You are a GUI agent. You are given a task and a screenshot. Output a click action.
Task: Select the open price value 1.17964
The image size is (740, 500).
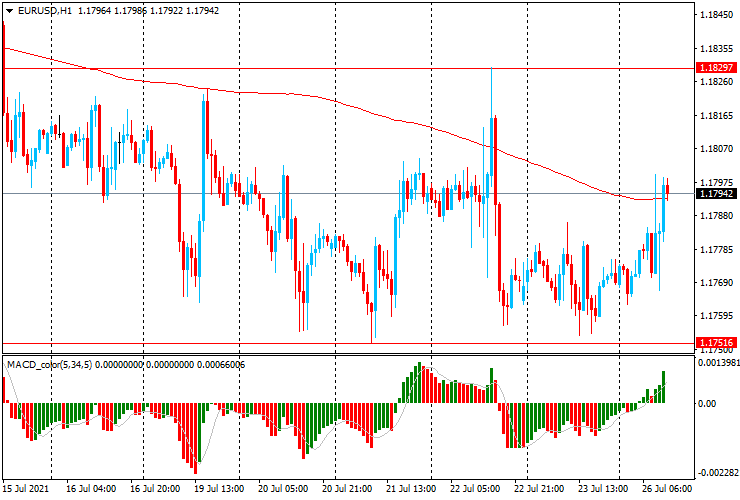(x=94, y=10)
